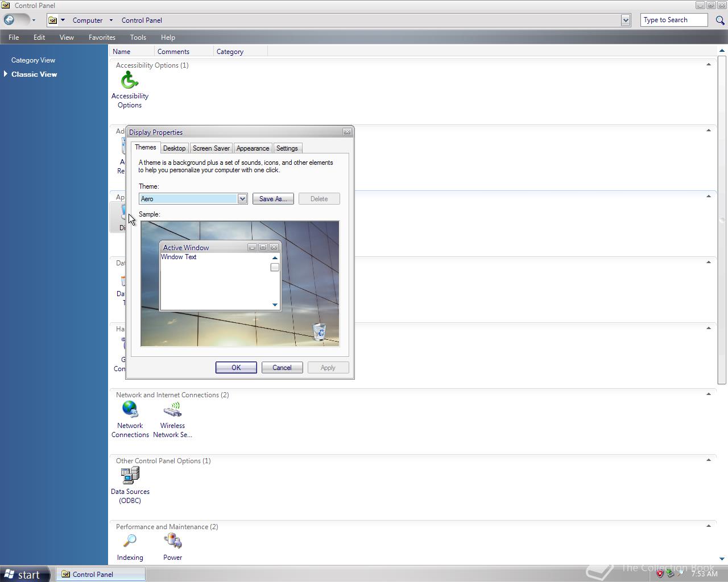The image size is (728, 582).
Task: Open dropdown next to address folder icon
Action: pyautogui.click(x=63, y=20)
